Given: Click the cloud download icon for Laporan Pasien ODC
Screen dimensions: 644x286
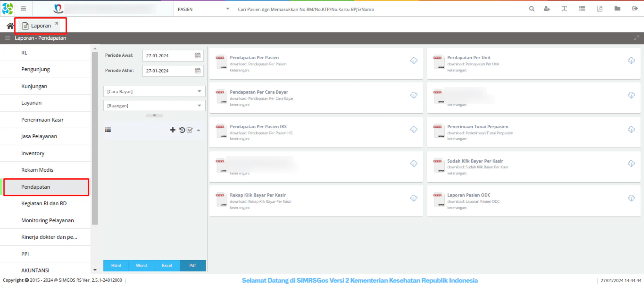Looking at the screenshot, I should click(x=631, y=198).
